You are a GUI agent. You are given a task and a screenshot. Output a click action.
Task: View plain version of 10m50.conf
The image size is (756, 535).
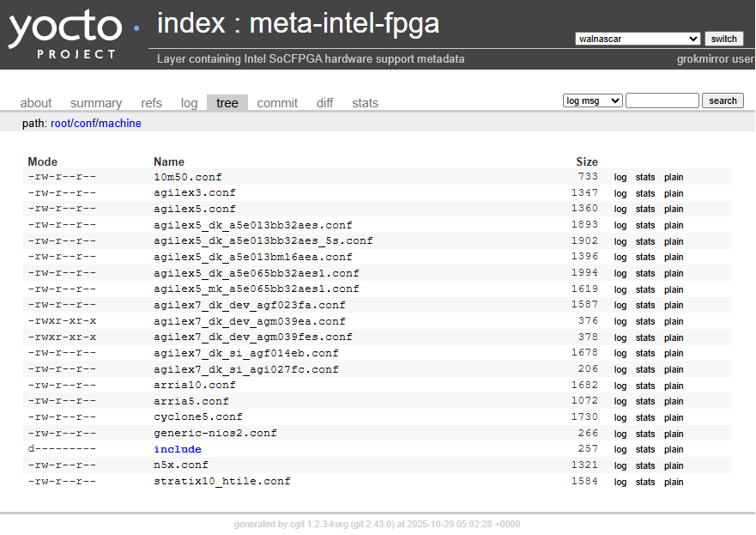(x=673, y=177)
